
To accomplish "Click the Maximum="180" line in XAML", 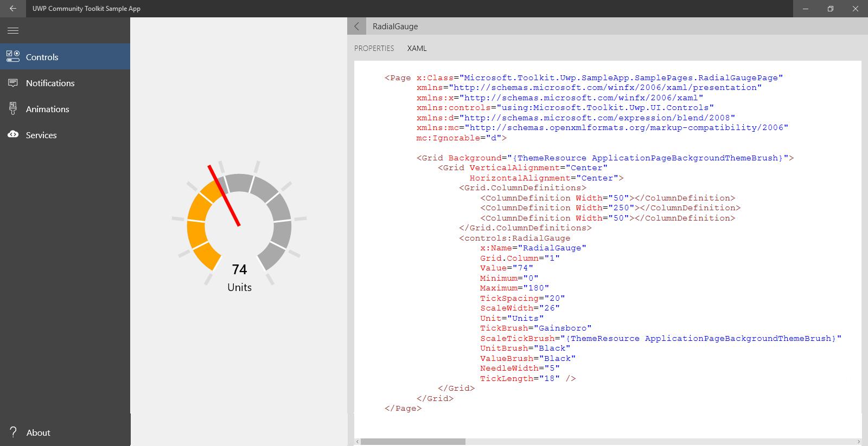I will 514,288.
